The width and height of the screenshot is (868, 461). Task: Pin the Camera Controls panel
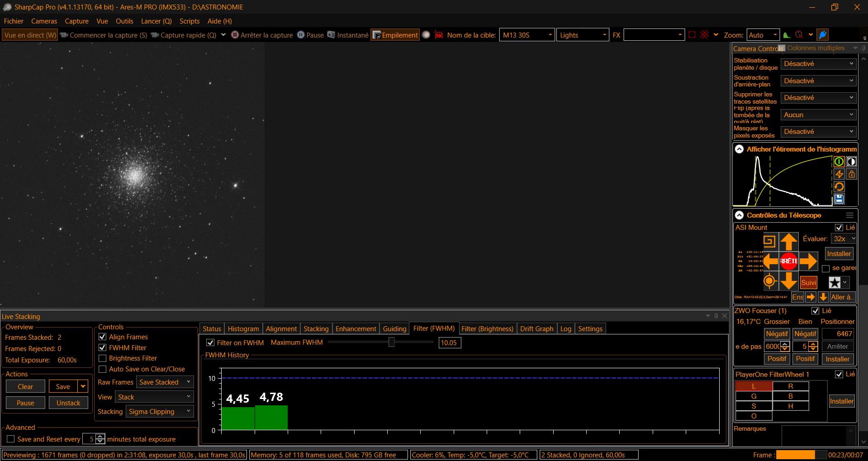coord(863,48)
